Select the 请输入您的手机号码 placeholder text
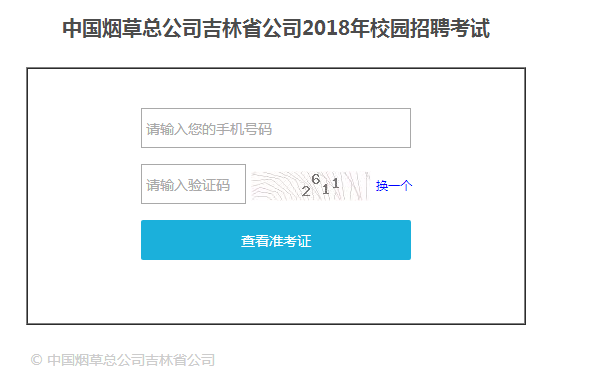597x379 pixels. click(x=209, y=129)
